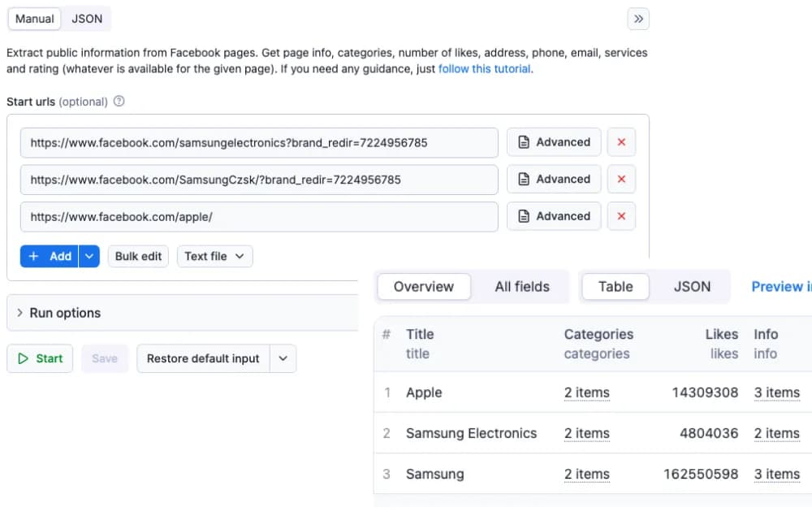Viewport: 812px width, 512px height.
Task: Click the Categories column header
Action: (598, 334)
